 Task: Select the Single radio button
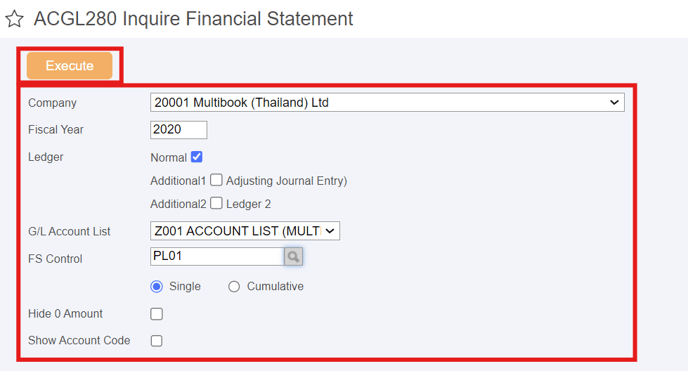[157, 286]
